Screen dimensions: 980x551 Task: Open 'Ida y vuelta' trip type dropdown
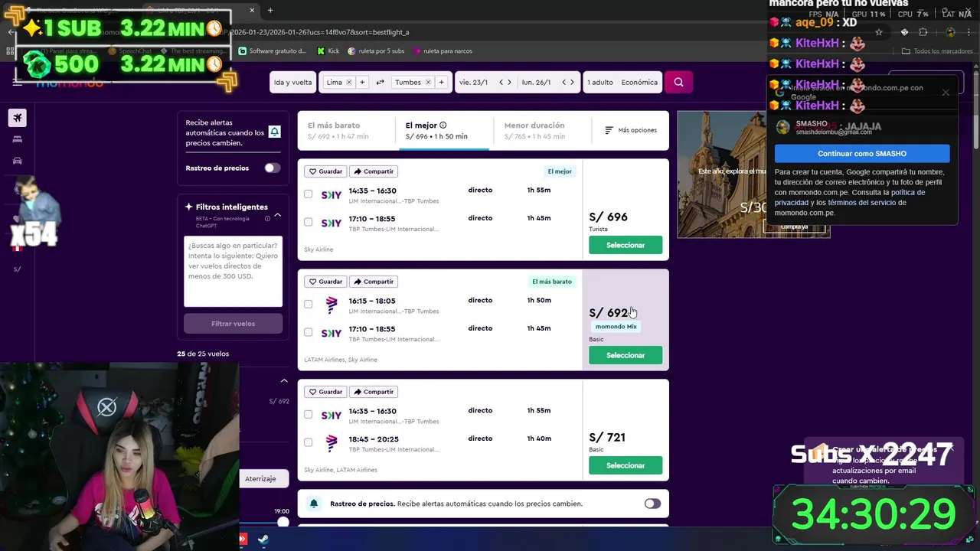coord(292,82)
